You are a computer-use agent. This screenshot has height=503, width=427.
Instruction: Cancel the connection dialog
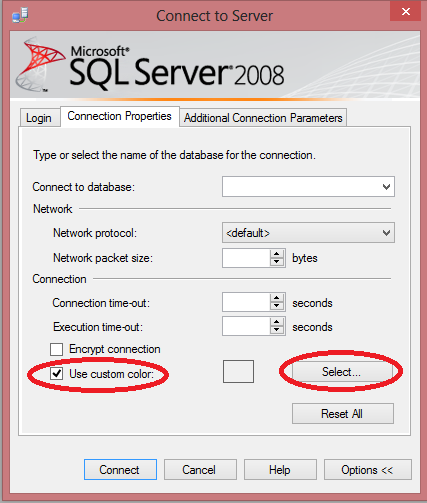(200, 470)
